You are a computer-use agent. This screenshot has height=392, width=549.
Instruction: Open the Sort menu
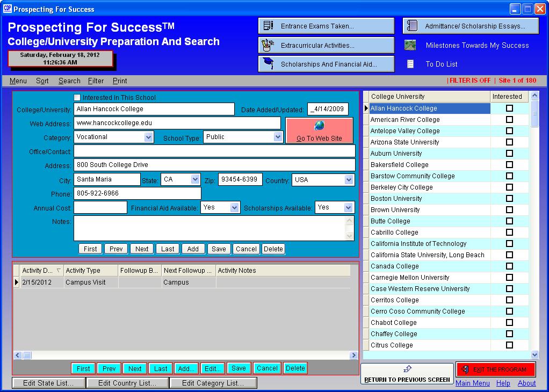point(42,81)
